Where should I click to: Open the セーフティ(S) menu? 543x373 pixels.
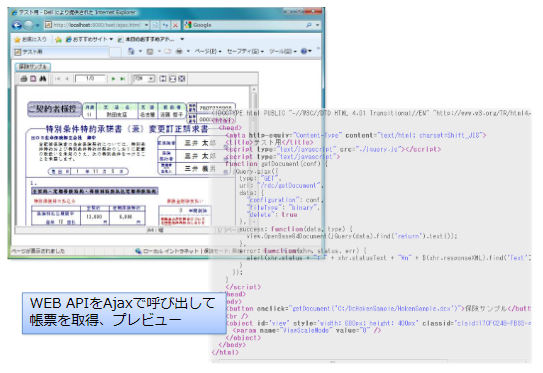click(x=245, y=52)
